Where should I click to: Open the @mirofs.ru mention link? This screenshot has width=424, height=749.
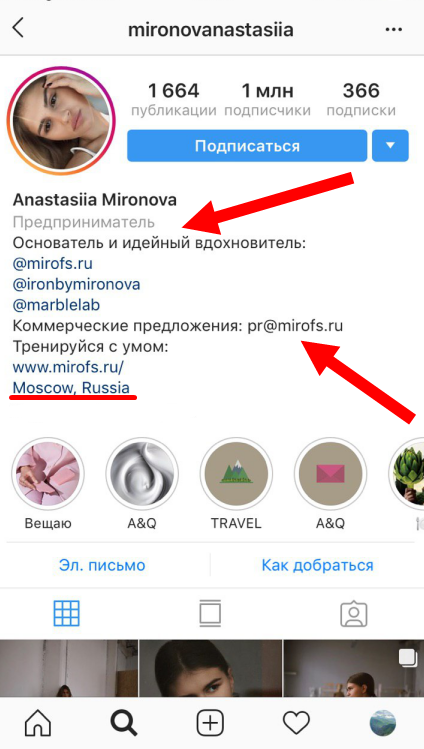coord(53,264)
